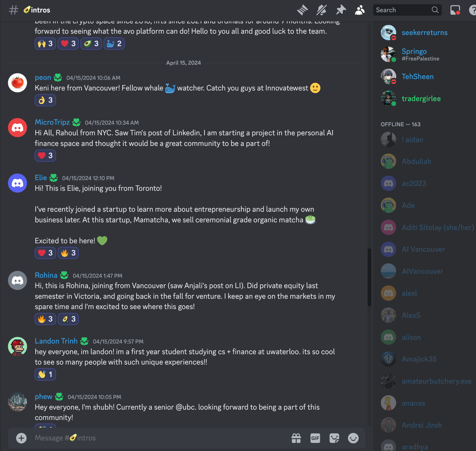476x451 pixels.
Task: Toggle the member list icon
Action: coord(360,10)
